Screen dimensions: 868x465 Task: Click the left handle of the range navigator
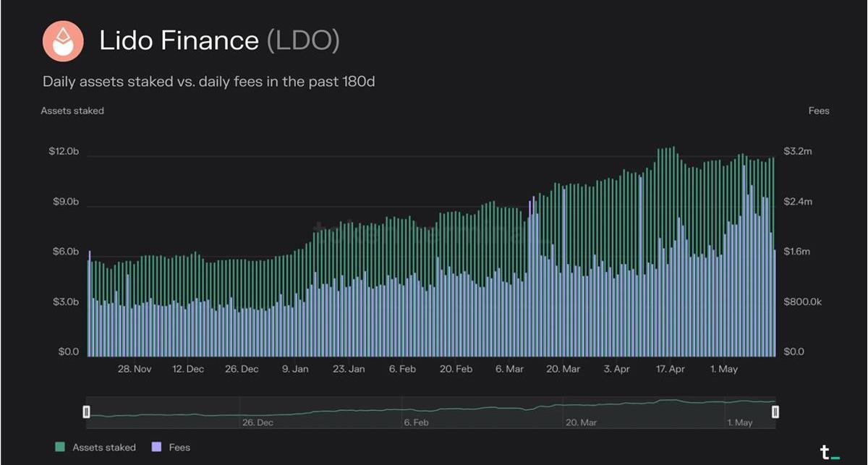click(x=86, y=411)
